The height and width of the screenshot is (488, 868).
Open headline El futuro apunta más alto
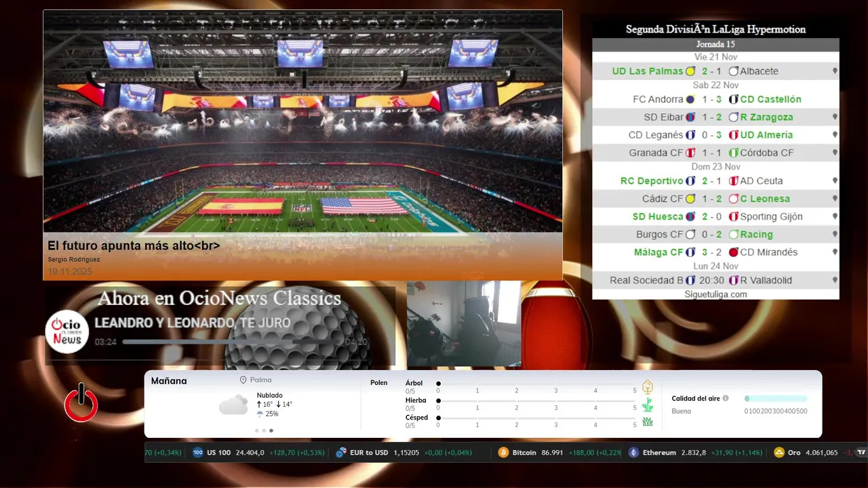pos(134,246)
